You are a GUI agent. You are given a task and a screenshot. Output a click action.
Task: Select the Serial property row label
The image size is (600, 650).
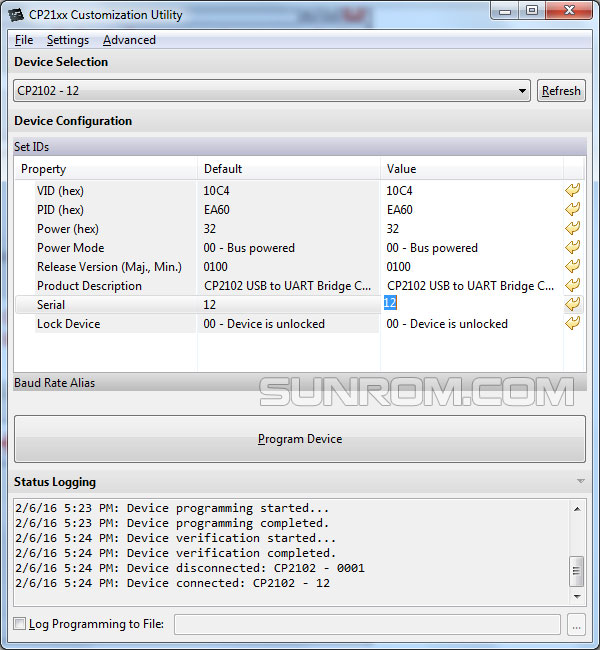click(51, 305)
